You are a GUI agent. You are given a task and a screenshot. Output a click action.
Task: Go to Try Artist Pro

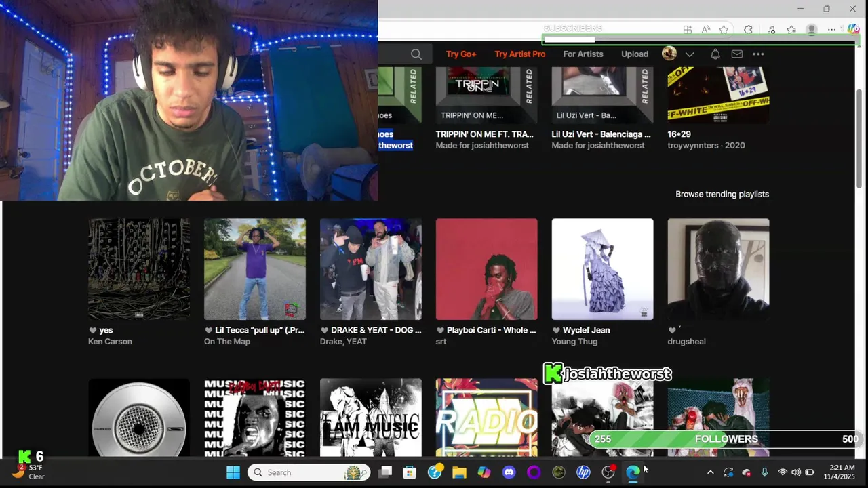click(x=520, y=54)
